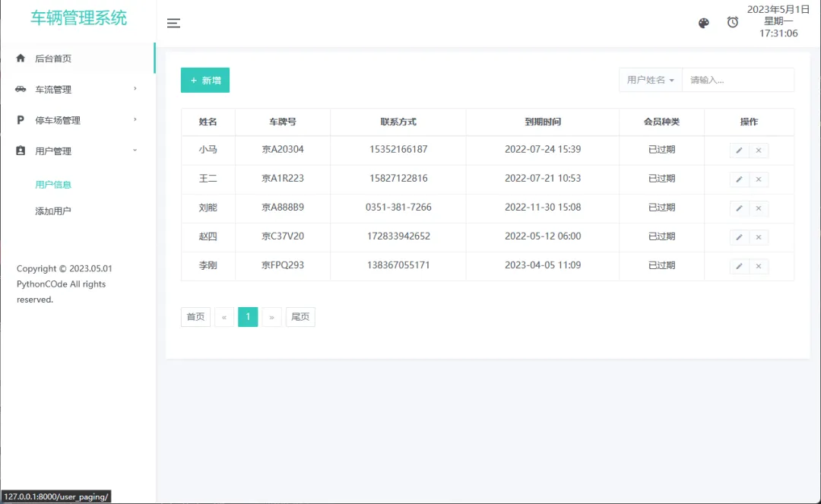Delete the 赵四 row
Viewport: 821px width, 504px height.
coord(759,238)
